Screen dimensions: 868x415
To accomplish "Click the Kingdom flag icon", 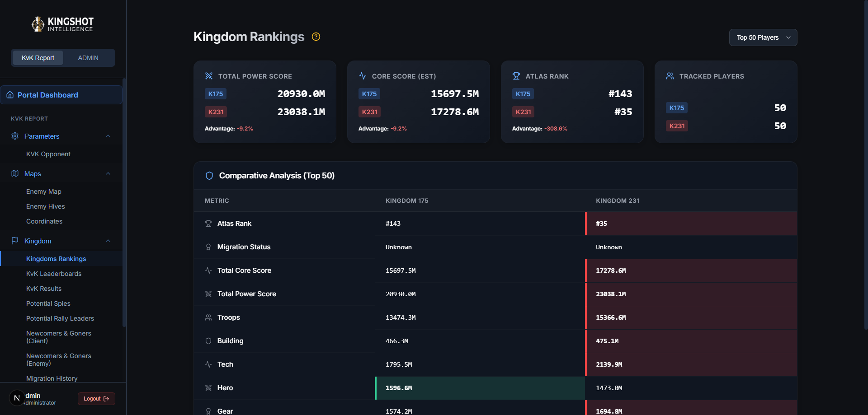I will (x=15, y=241).
